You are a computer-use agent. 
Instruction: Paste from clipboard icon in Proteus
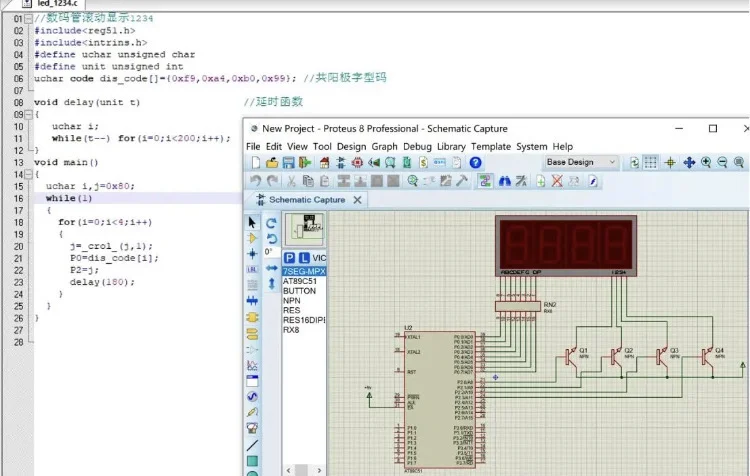point(324,181)
